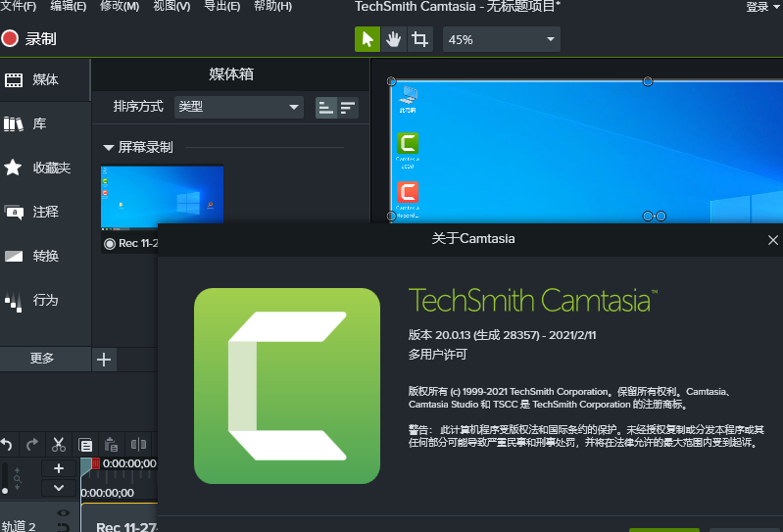Screen dimensions: 783x532
Task: Open the 45% canvas zoom dropdown
Action: pos(502,39)
